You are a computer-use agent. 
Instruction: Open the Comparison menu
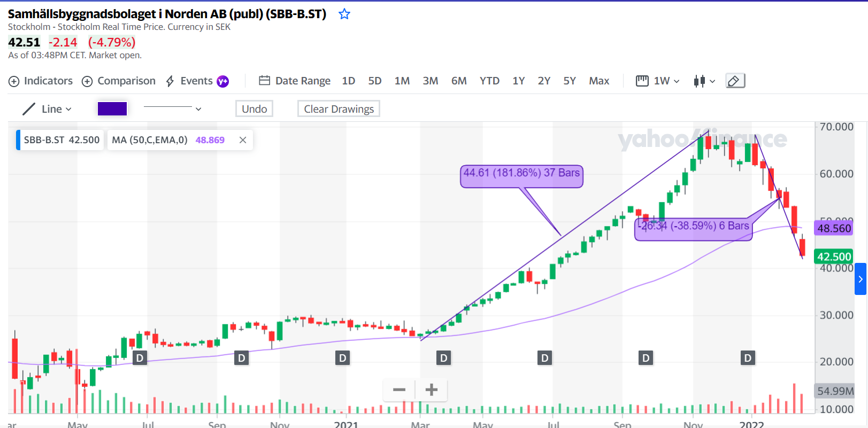119,81
